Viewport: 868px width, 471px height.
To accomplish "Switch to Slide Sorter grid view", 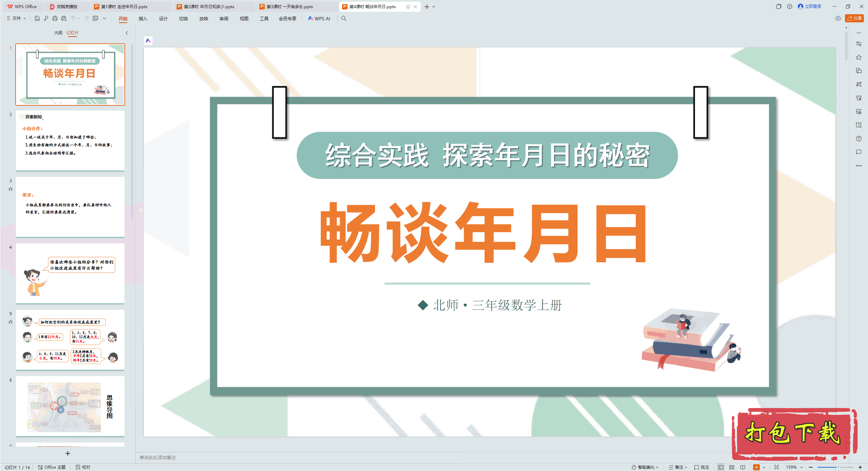I will pos(732,467).
